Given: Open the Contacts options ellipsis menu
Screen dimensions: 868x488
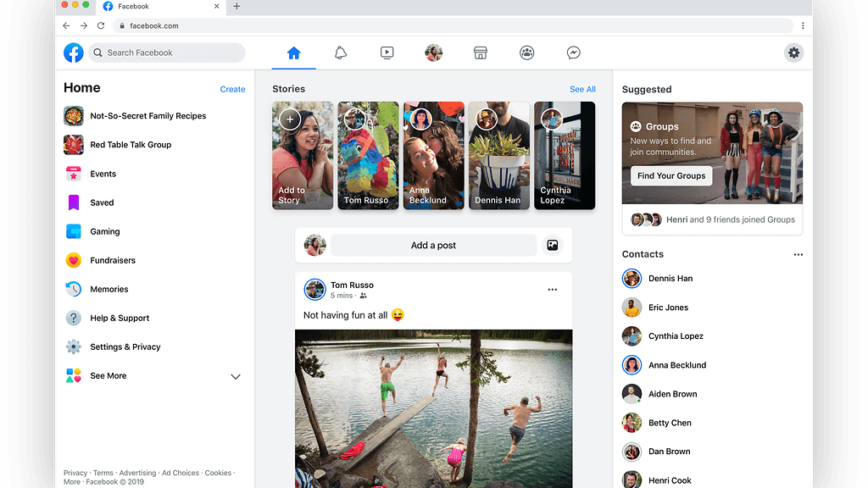Looking at the screenshot, I should (x=798, y=254).
